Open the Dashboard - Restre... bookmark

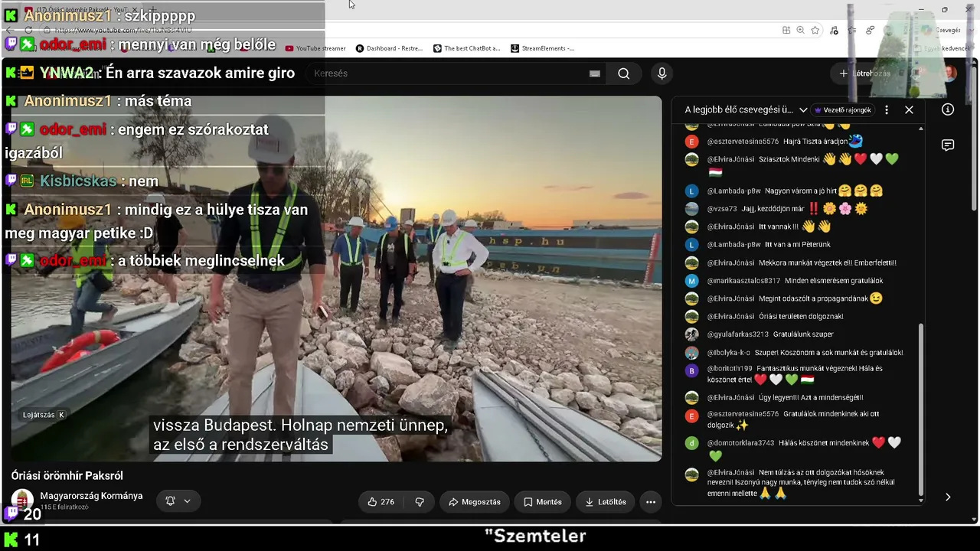pos(389,48)
